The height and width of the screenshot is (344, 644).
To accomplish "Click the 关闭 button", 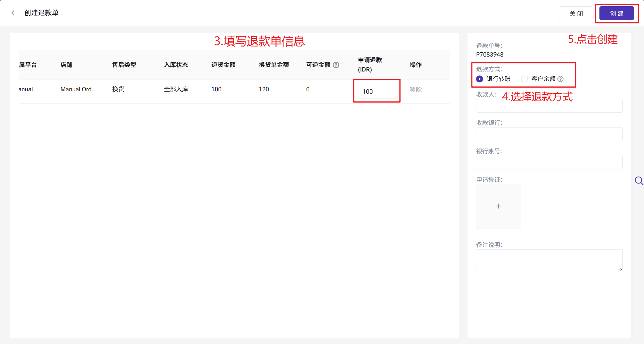I will pos(576,13).
